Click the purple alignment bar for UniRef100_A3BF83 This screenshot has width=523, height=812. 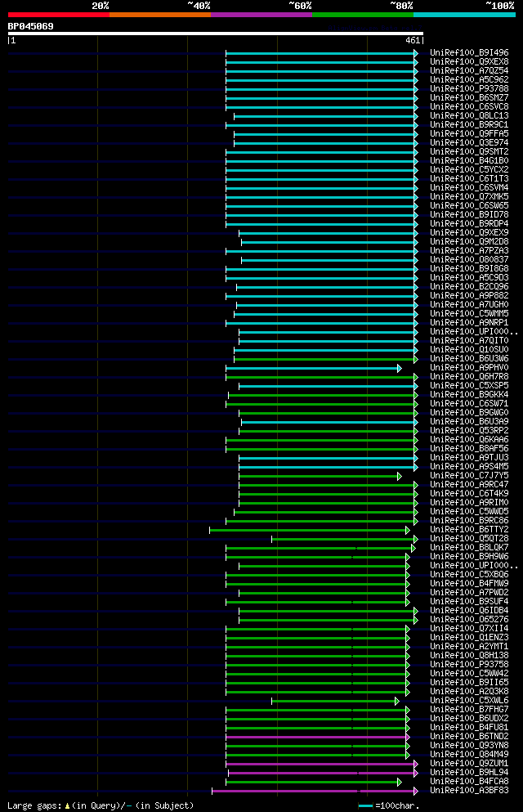[315, 791]
